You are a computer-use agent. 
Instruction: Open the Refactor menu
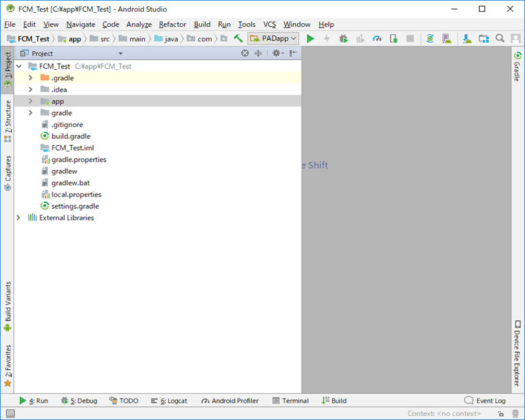(x=173, y=24)
